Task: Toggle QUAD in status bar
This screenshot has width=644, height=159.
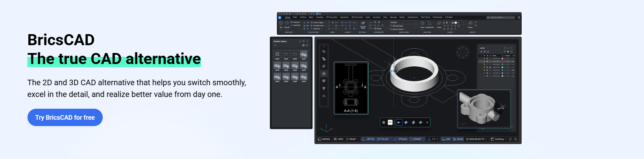Action: (458, 139)
